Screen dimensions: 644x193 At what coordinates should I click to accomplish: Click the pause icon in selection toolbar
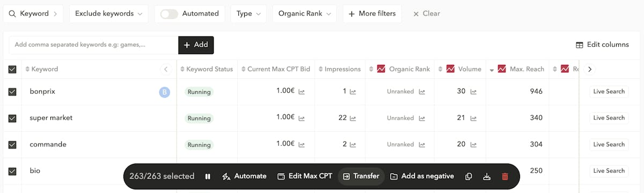pyautogui.click(x=208, y=176)
